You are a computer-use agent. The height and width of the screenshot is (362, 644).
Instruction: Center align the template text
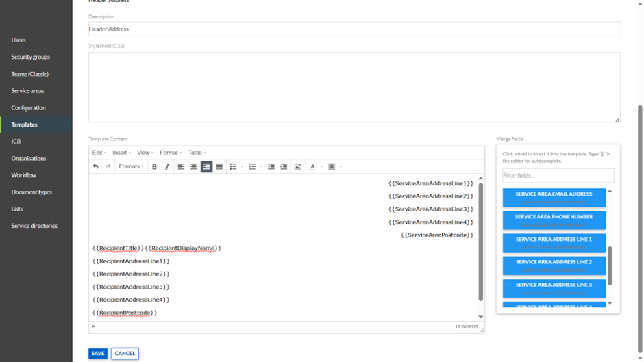pyautogui.click(x=194, y=166)
